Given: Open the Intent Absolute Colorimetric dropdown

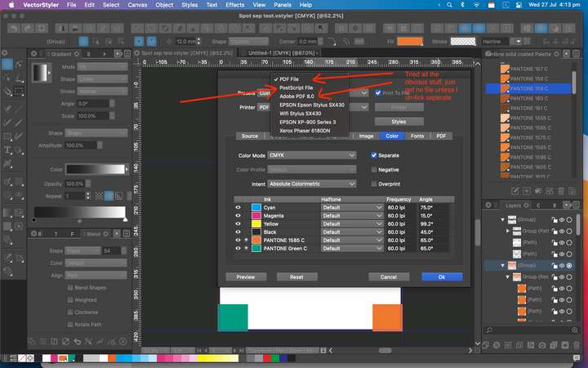Looking at the screenshot, I should (x=312, y=184).
